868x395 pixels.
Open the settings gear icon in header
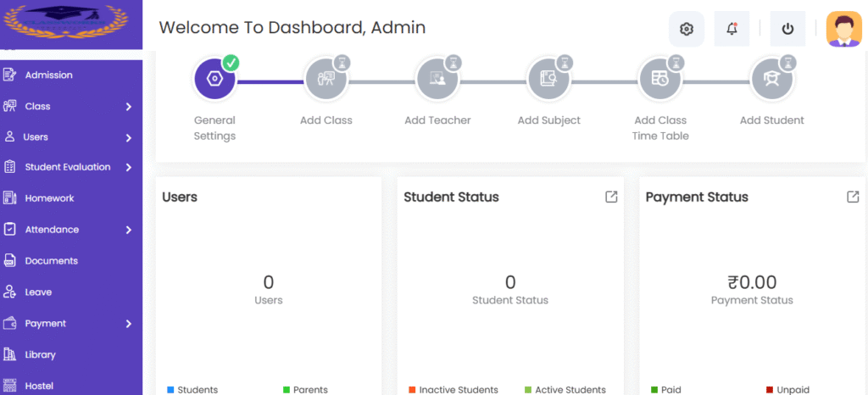(687, 29)
